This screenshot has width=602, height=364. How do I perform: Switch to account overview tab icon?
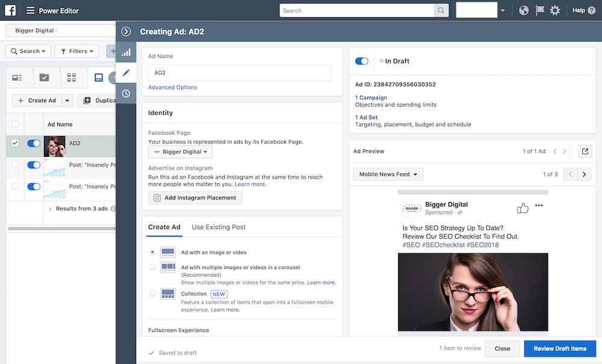pos(17,78)
